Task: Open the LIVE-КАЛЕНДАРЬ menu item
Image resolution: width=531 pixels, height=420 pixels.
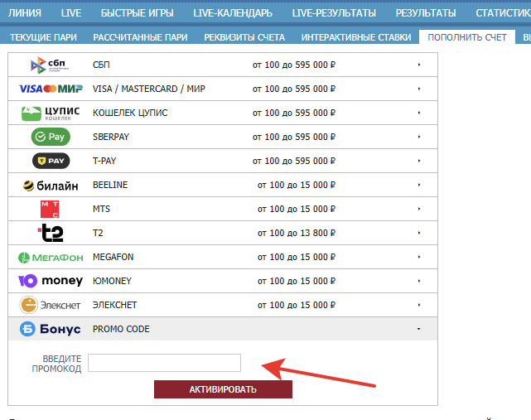Action: (233, 13)
